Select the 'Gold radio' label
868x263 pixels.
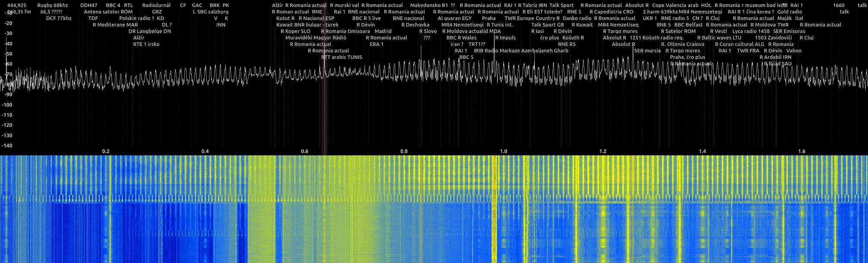point(790,12)
